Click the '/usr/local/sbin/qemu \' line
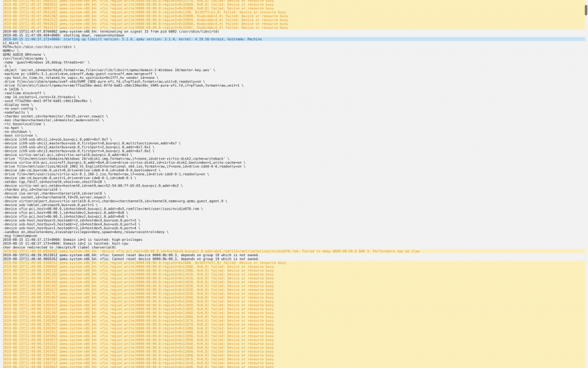This screenshot has width=588, height=368. [25, 58]
